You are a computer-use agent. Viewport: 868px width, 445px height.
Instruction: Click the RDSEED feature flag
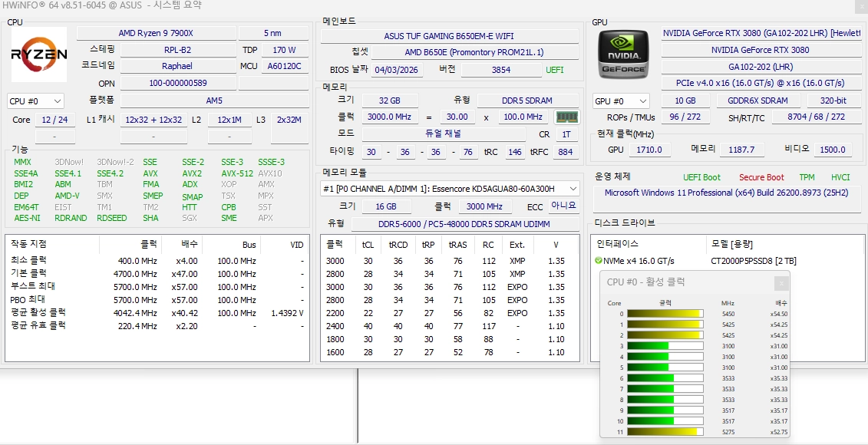112,218
